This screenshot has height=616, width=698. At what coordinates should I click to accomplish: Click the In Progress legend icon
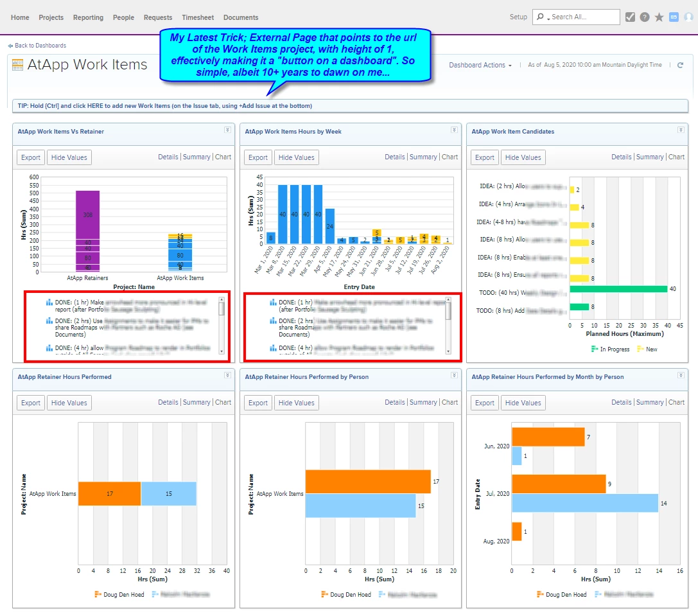pyautogui.click(x=594, y=349)
